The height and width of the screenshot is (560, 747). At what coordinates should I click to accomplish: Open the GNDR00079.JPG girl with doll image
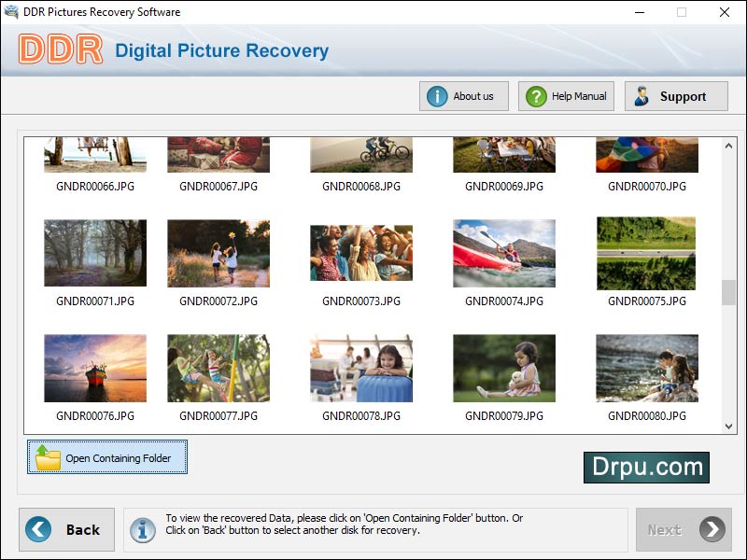click(x=504, y=368)
